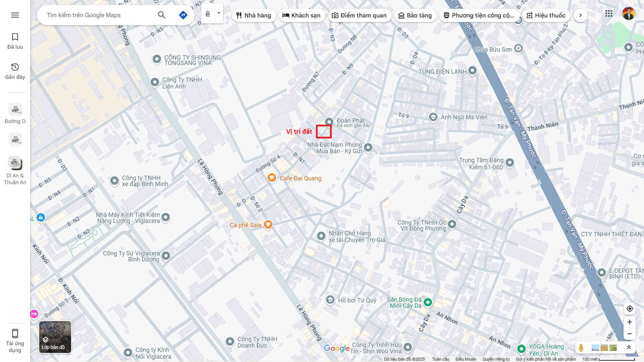Show more category chips with right arrow
The image size is (644, 362).
coord(580,15)
